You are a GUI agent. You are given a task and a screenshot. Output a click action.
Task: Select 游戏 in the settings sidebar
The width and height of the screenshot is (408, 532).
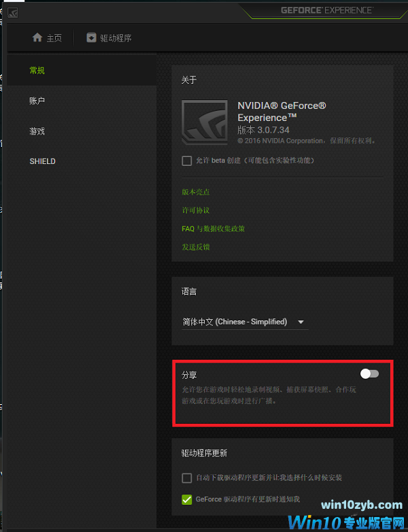pos(82,131)
